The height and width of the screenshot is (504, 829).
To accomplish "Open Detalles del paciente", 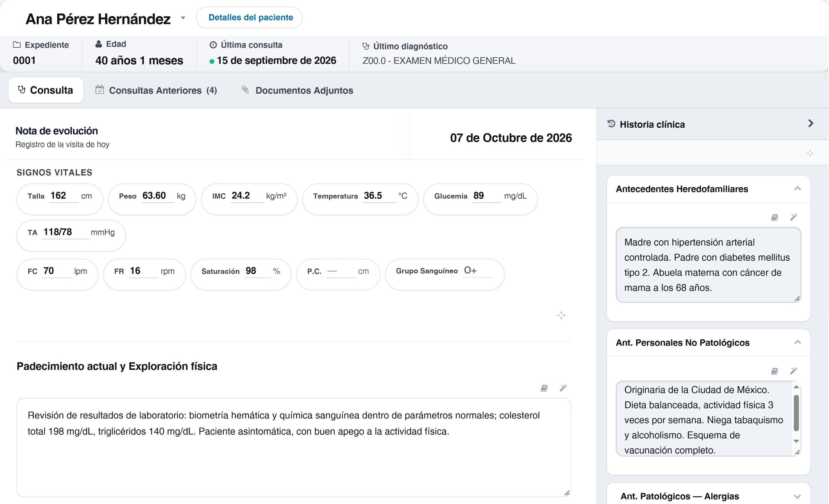I will click(249, 17).
